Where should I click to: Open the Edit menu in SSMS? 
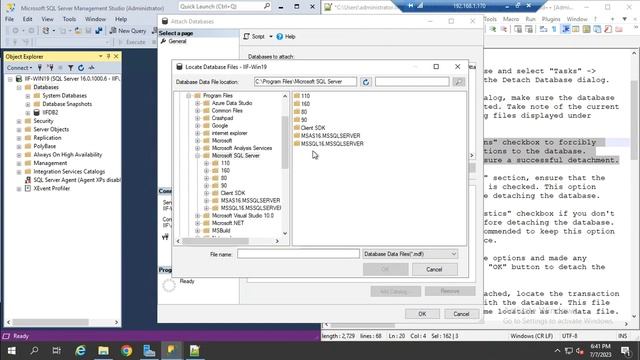coord(27,19)
